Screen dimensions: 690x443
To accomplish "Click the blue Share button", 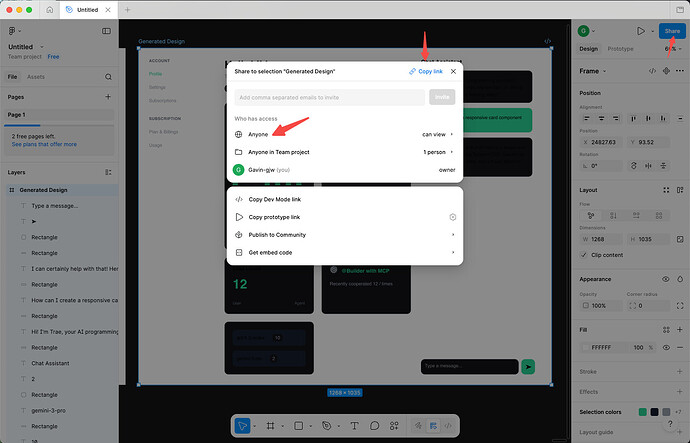I will tap(672, 31).
